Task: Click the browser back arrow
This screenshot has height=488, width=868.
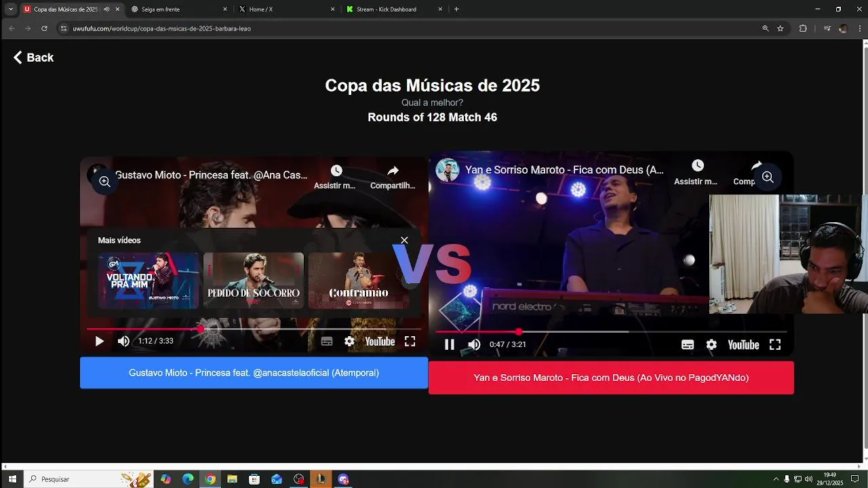Action: point(12,28)
